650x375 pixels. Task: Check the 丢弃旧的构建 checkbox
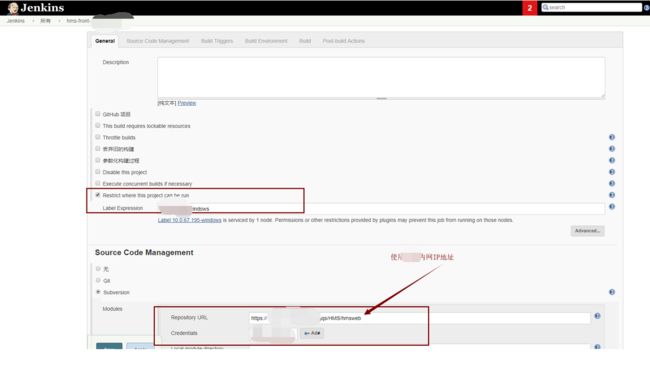tap(98, 148)
